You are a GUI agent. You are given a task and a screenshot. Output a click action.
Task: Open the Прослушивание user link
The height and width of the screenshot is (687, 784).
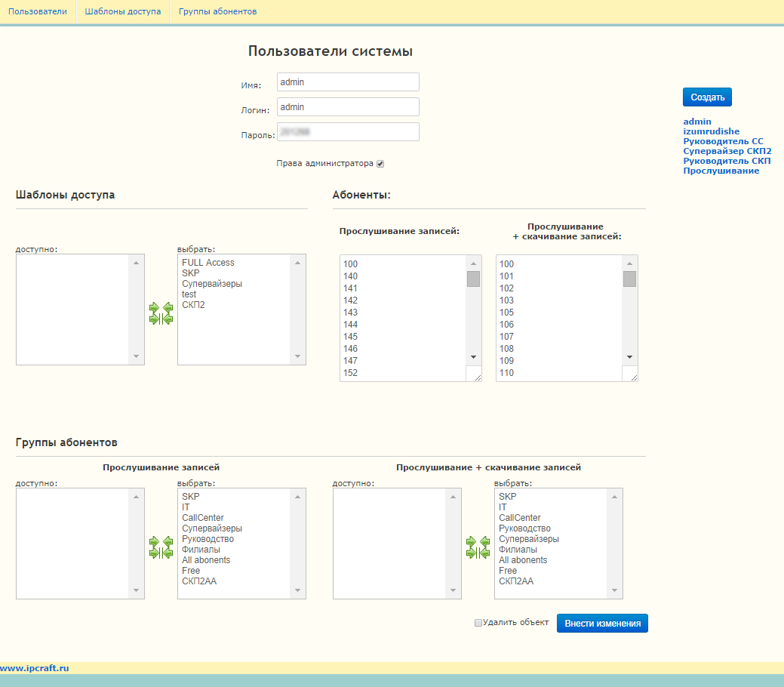[721, 171]
